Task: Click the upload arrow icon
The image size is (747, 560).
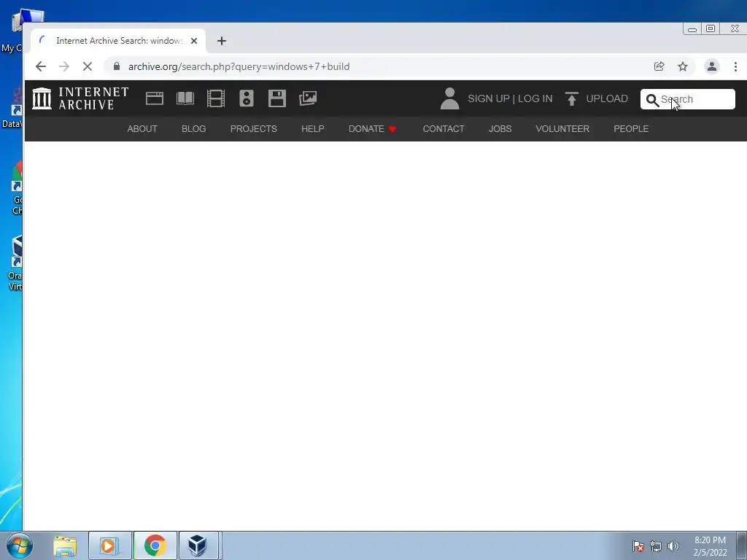Action: (572, 98)
